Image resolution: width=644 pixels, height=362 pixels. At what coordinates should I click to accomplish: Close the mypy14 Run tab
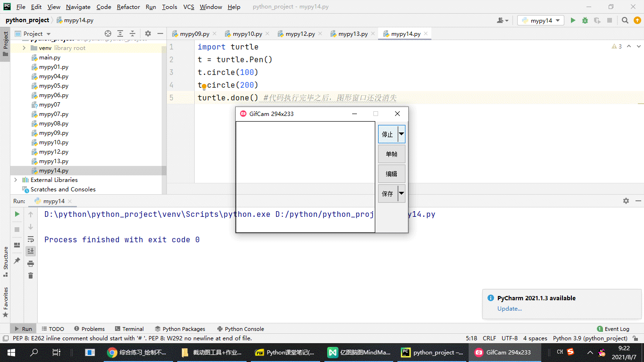pyautogui.click(x=70, y=201)
